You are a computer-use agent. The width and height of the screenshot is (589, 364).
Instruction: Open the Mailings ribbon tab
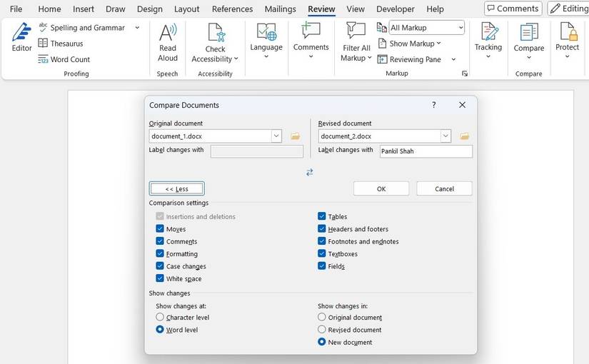[x=280, y=9]
